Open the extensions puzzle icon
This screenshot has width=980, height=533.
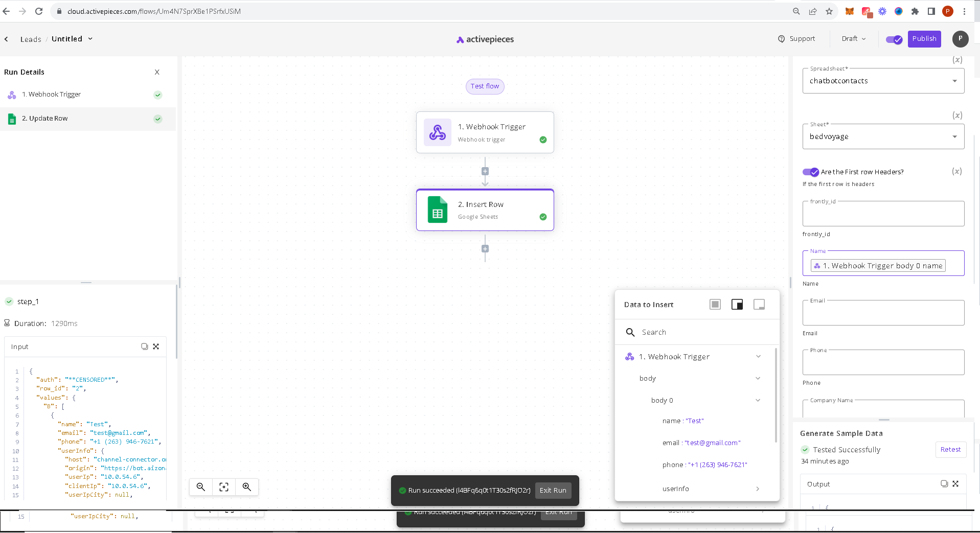[x=915, y=11]
